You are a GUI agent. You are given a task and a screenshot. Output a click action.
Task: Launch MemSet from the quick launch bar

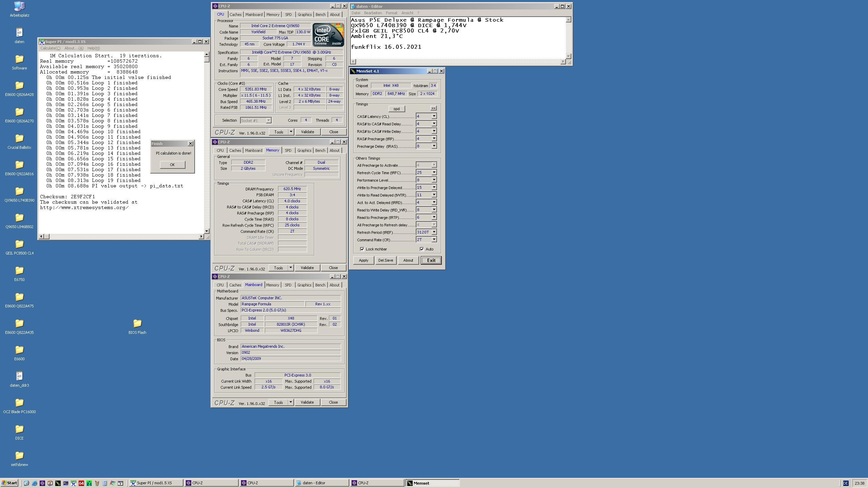(x=58, y=483)
